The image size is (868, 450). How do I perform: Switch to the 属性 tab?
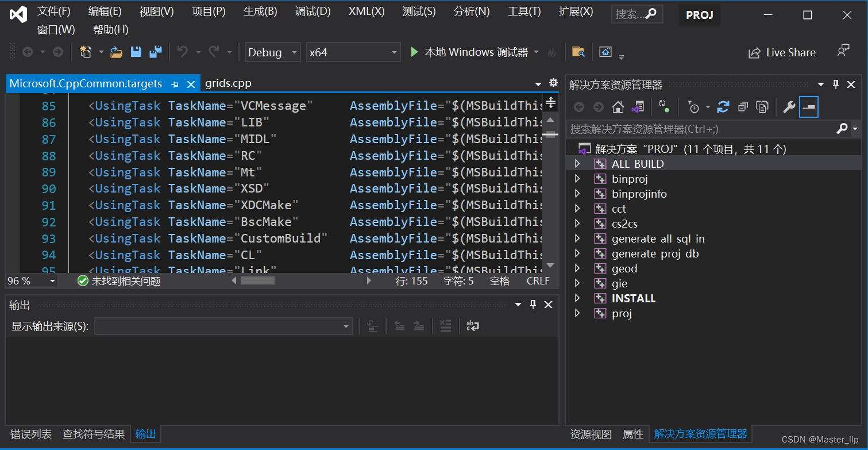pyautogui.click(x=633, y=434)
